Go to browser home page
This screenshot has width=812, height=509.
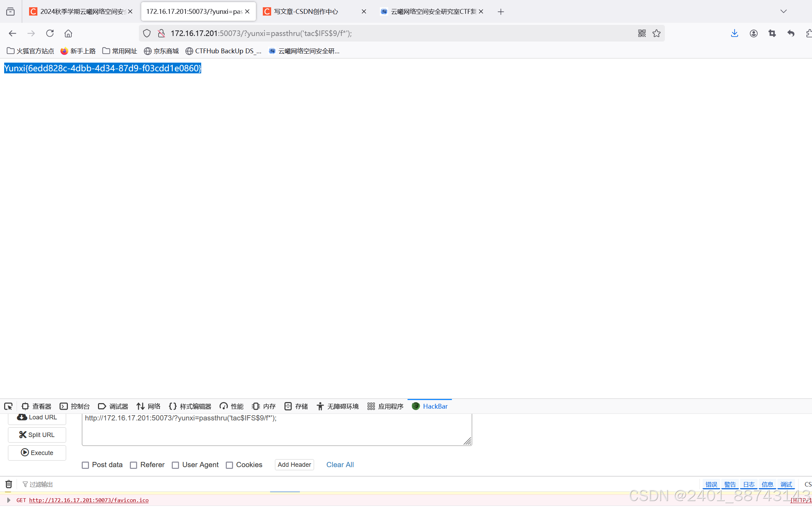(68, 33)
